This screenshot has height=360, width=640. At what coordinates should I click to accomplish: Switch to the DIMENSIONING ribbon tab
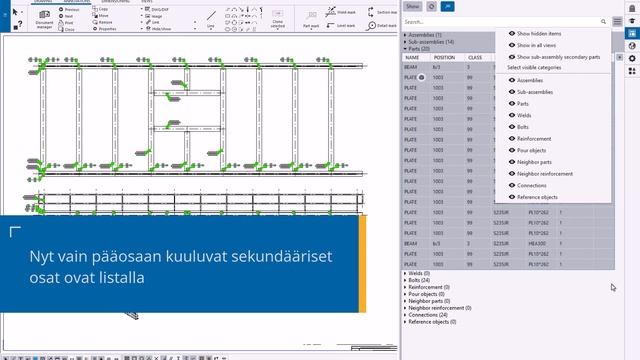coord(116,2)
